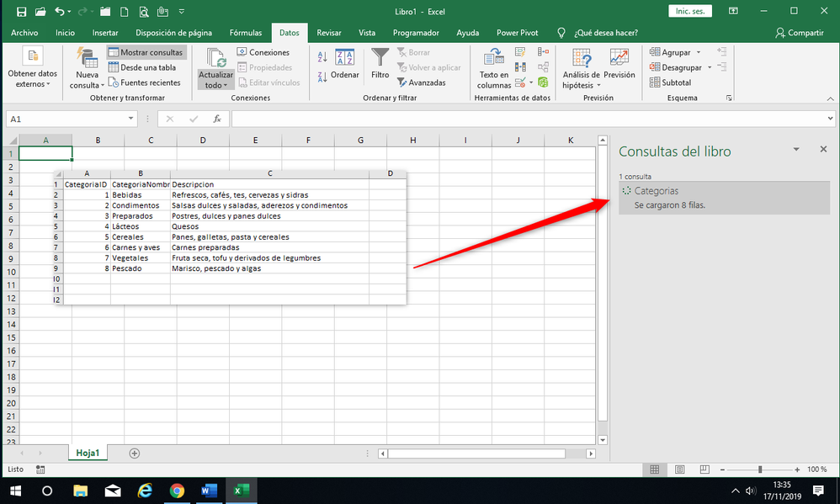Click the insert function fx icon
840x504 pixels.
(217, 119)
